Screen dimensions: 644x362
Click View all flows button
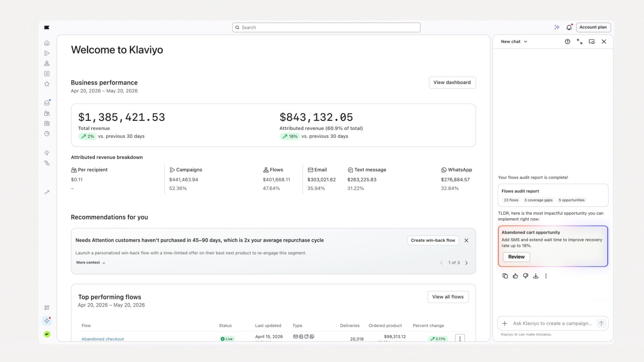(448, 297)
